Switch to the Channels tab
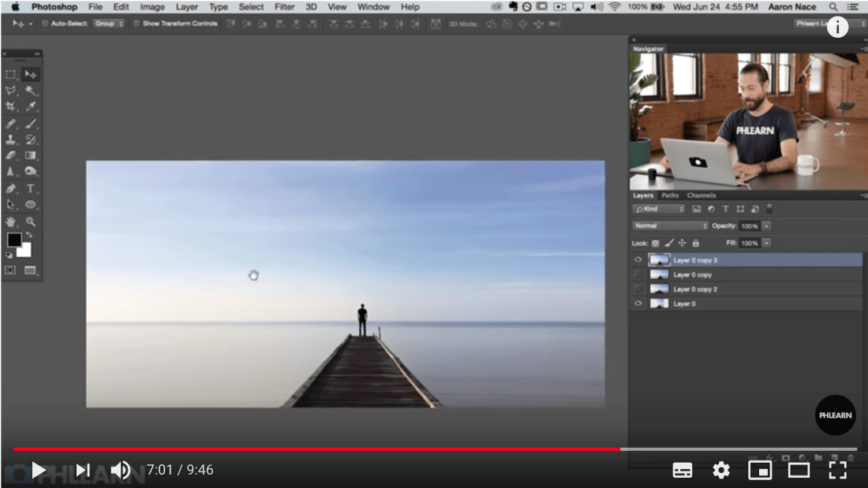 point(701,196)
